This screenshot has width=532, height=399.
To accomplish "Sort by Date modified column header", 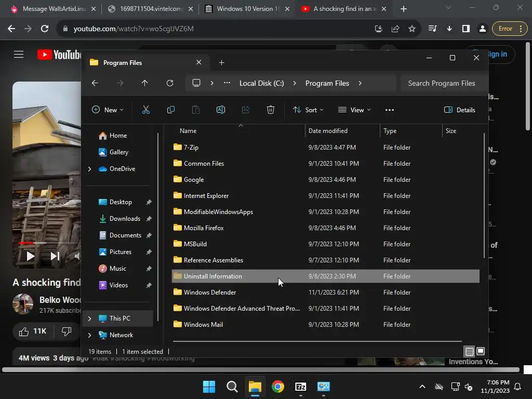I will point(342,130).
